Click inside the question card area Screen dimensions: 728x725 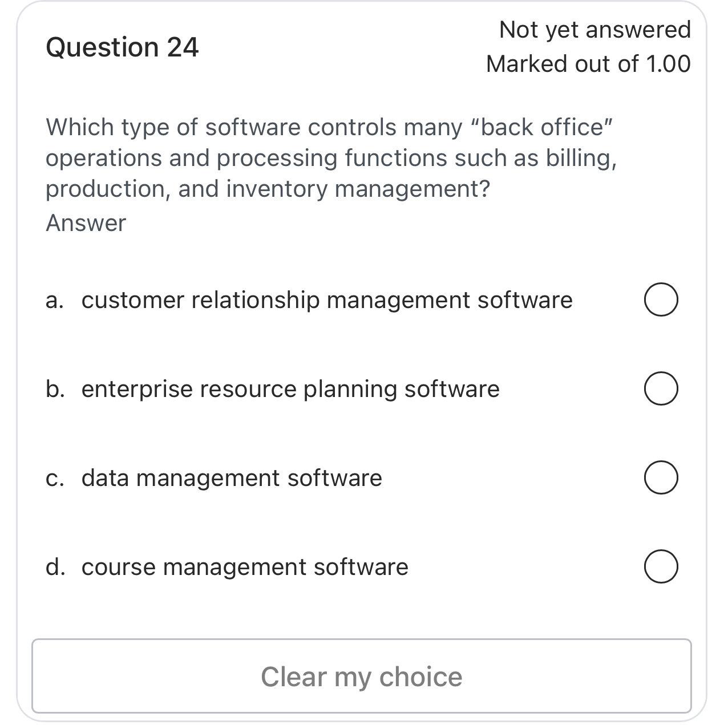tap(364, 257)
